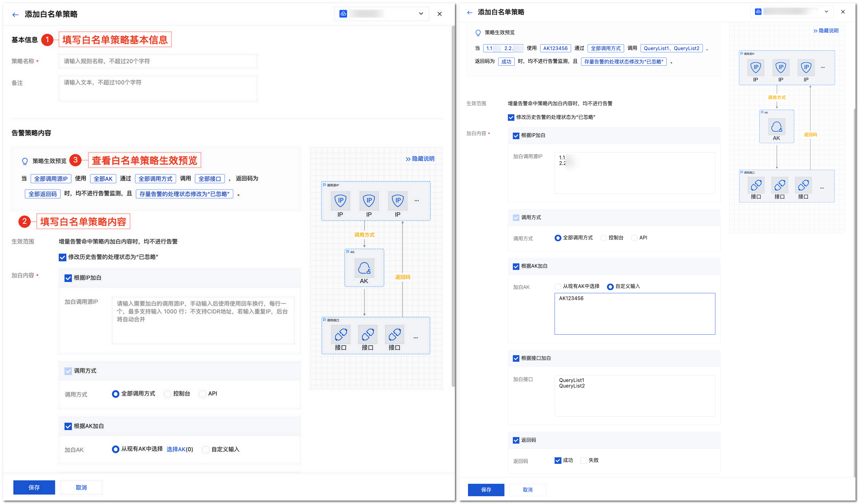Click 全部AK tag in left preview
This screenshot has height=504, width=859.
tap(103, 179)
